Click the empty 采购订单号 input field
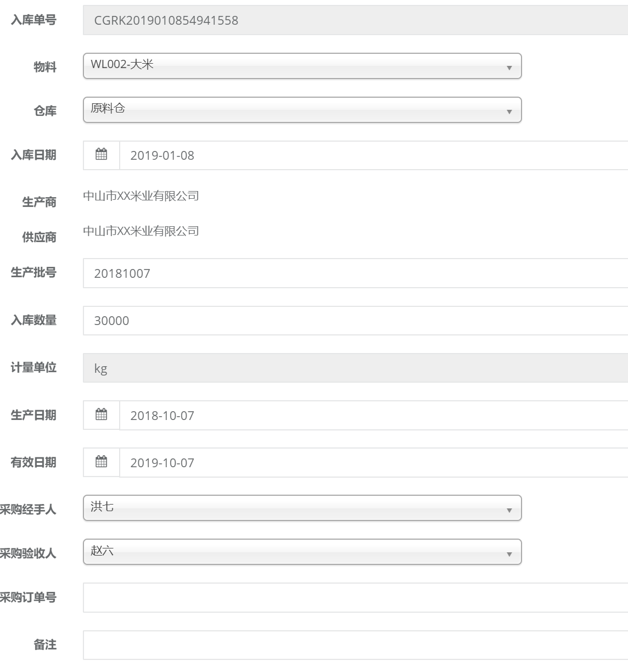This screenshot has height=672, width=628. pos(355,597)
